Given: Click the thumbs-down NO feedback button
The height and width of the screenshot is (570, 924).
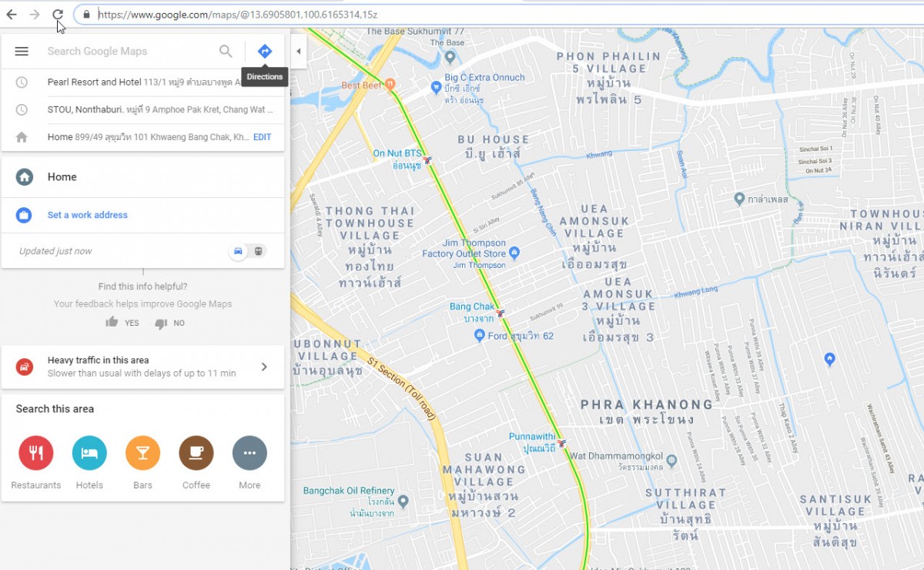Looking at the screenshot, I should click(169, 323).
